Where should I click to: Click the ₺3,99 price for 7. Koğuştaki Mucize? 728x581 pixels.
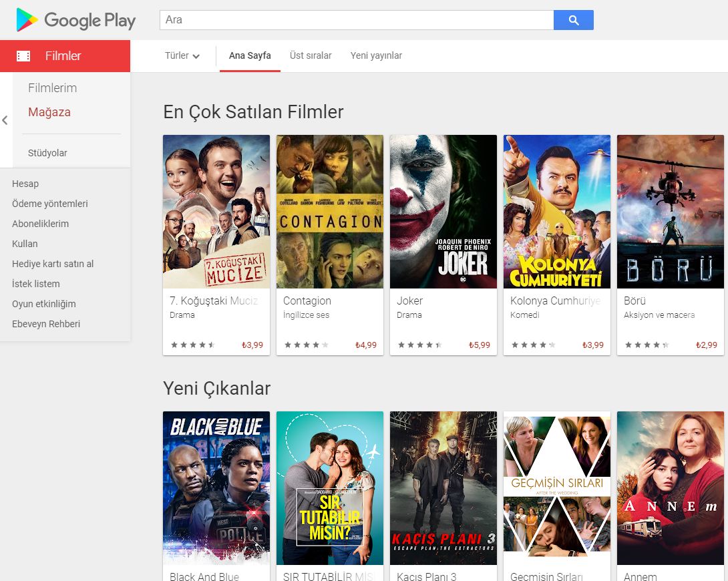click(252, 345)
